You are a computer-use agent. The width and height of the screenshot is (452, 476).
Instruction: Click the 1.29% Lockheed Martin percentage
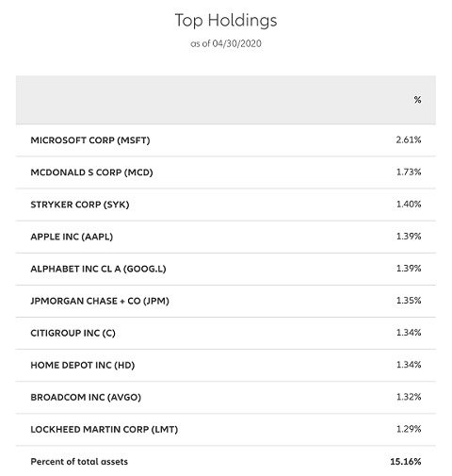(409, 429)
